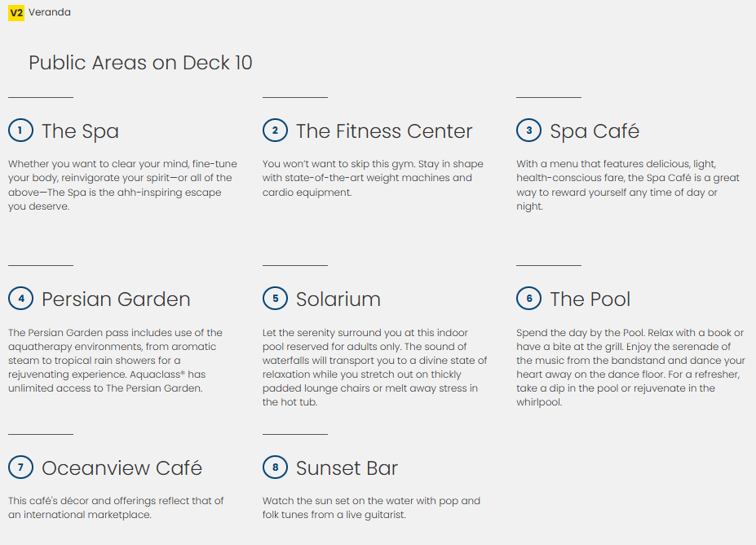Click the number 6 circle icon
This screenshot has width=756, height=545.
(528, 299)
